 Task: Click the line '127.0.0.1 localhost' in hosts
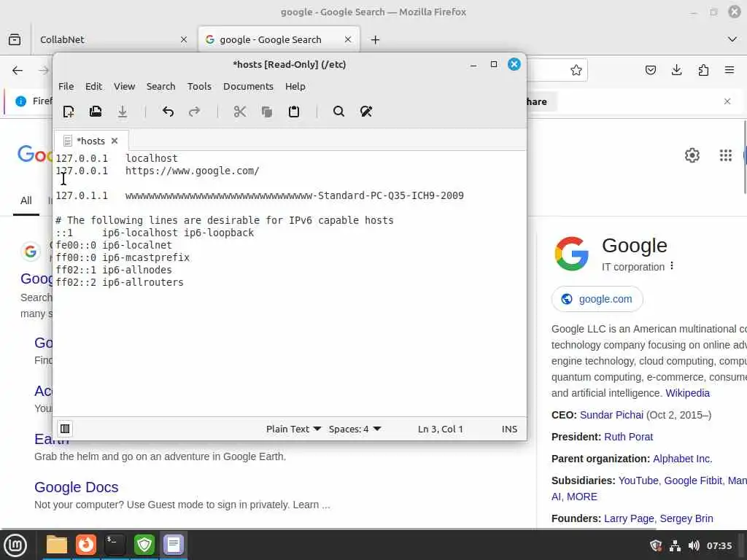[117, 158]
